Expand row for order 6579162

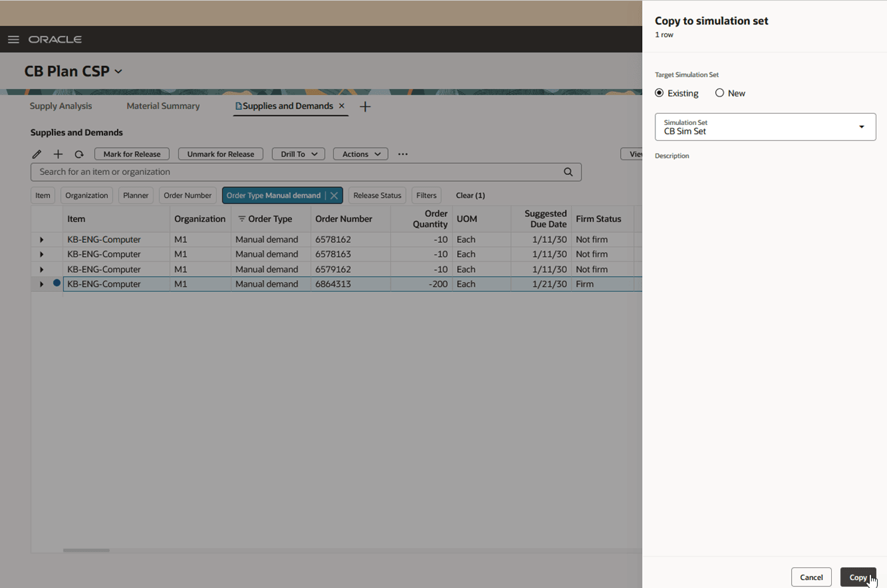pyautogui.click(x=41, y=269)
